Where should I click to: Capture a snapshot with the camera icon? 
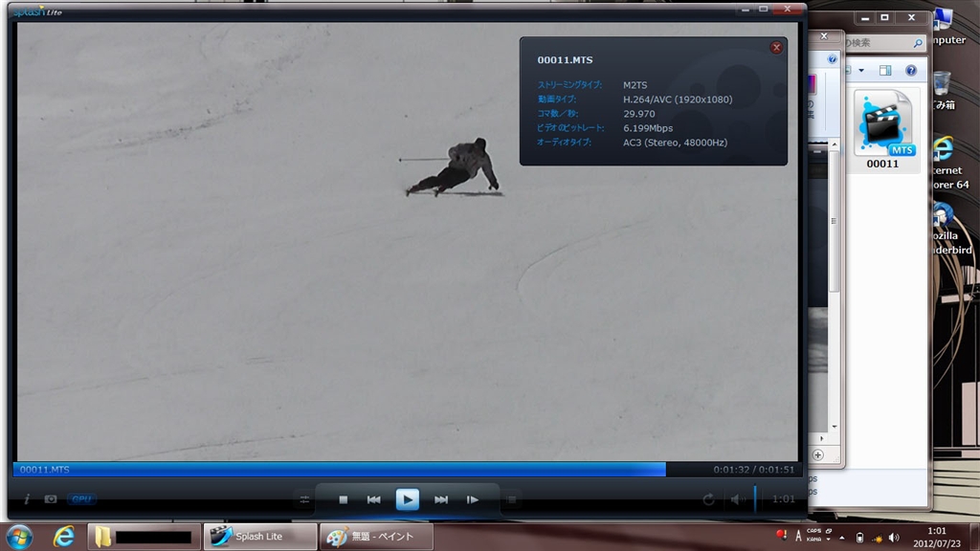point(51,499)
